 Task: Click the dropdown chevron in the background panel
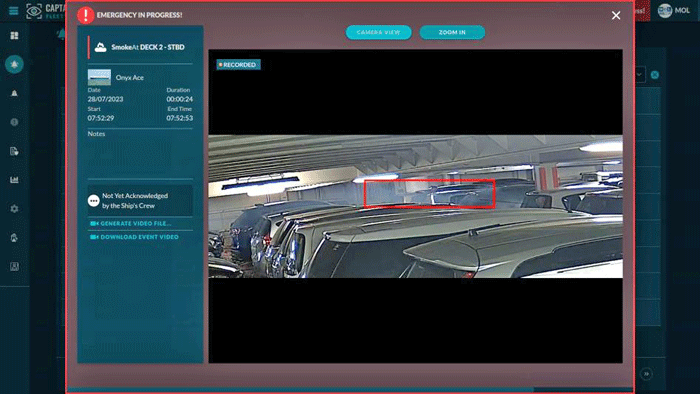coord(639,75)
